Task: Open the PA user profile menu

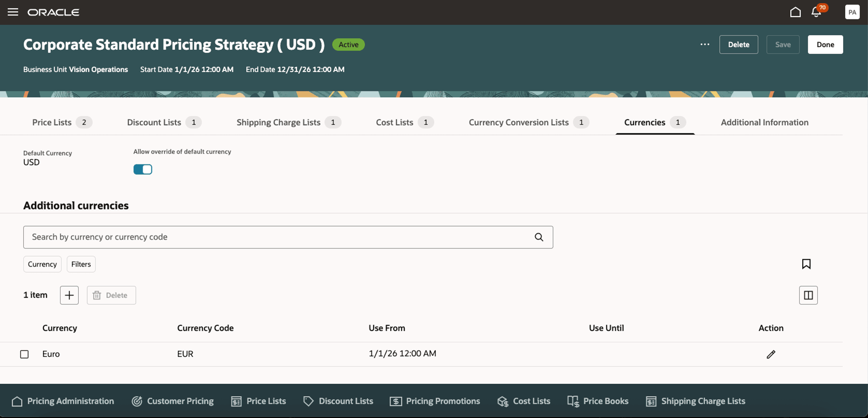Action: pyautogui.click(x=852, y=12)
